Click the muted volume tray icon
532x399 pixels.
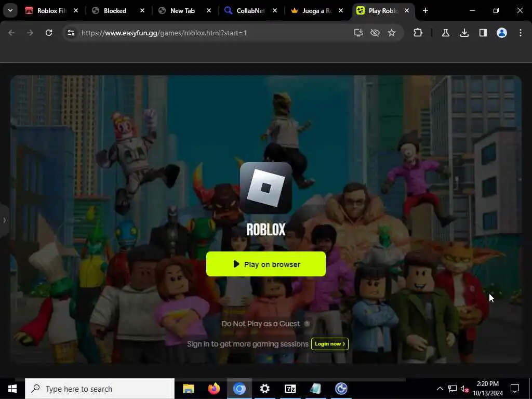pos(464,389)
